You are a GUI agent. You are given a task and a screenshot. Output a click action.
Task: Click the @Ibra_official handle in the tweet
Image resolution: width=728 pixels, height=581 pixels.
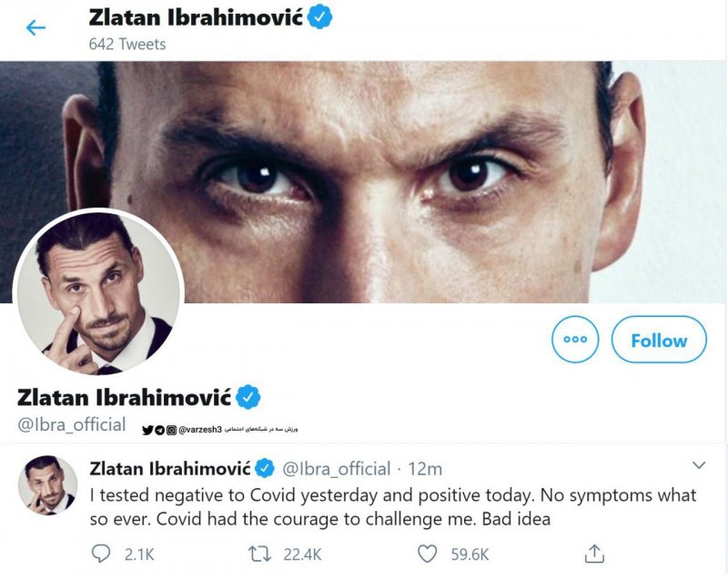(x=336, y=469)
